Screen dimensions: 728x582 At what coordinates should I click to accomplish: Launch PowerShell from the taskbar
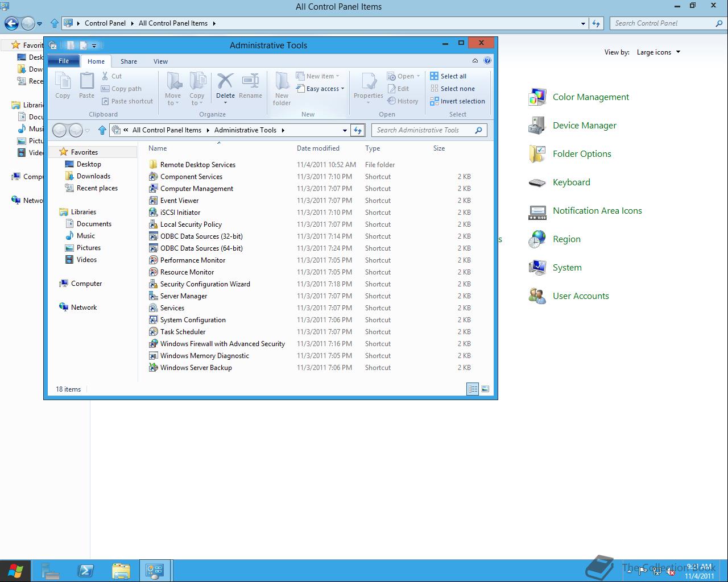(x=86, y=571)
